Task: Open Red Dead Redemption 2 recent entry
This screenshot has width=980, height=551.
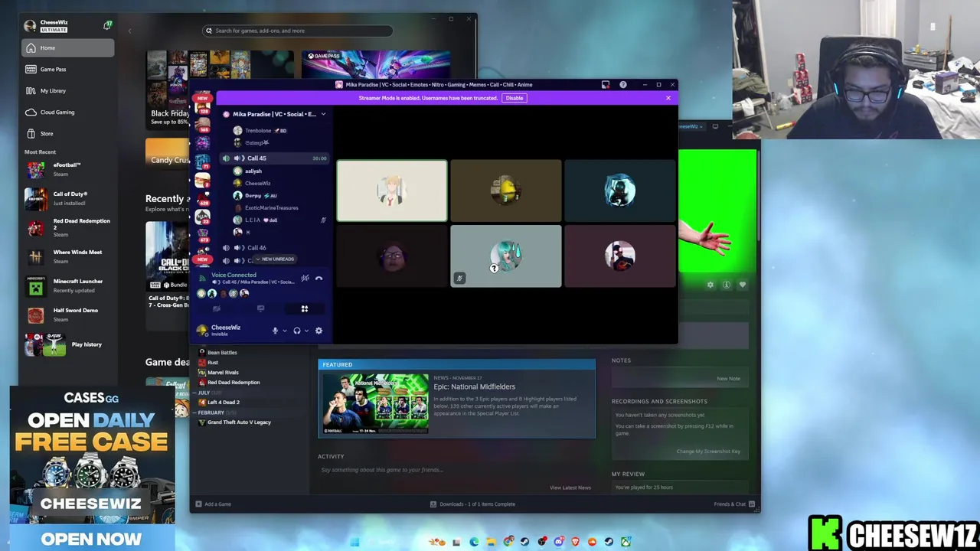Action: (68, 228)
